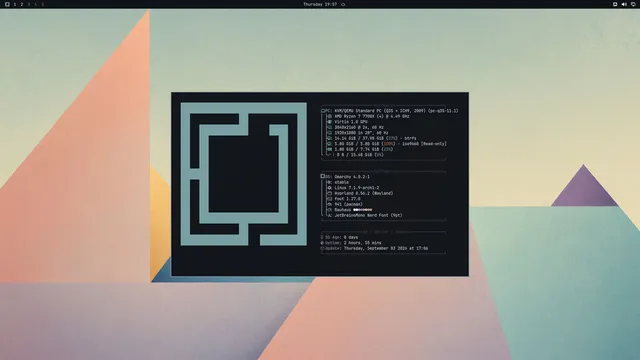Click the window manager icon beside Hyprland
Screen dimensions: 640x360
tap(329, 193)
